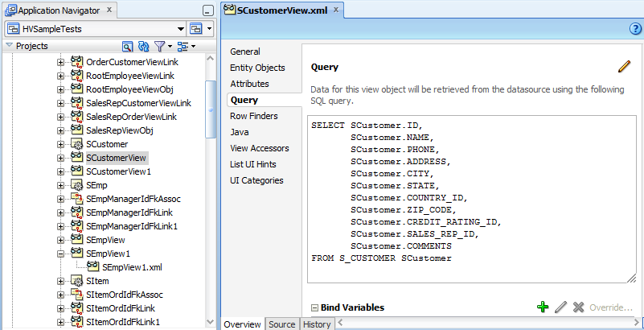This screenshot has width=644, height=330.
Task: Click the SEmp entity icon
Action: [77, 185]
